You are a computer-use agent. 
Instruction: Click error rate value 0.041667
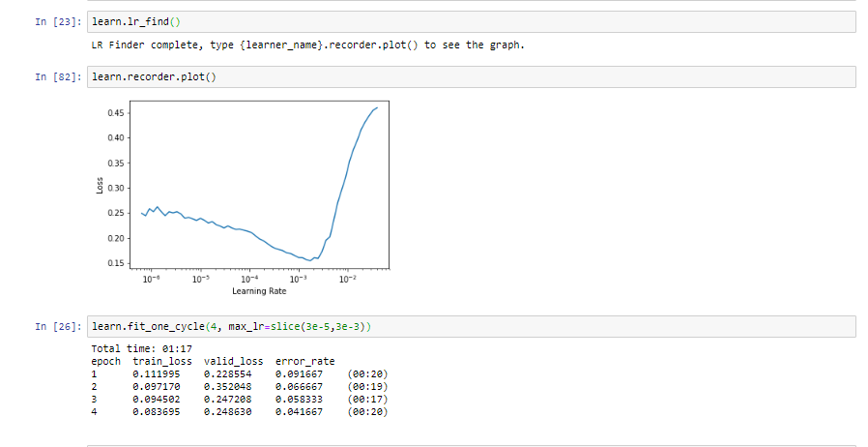pos(299,411)
